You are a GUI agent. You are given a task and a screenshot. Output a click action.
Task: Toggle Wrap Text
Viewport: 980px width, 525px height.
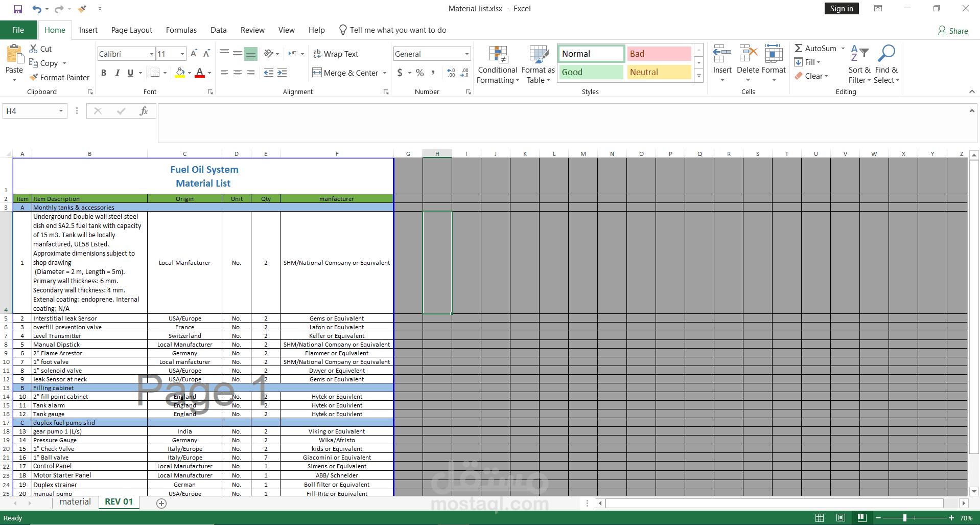[x=336, y=54]
